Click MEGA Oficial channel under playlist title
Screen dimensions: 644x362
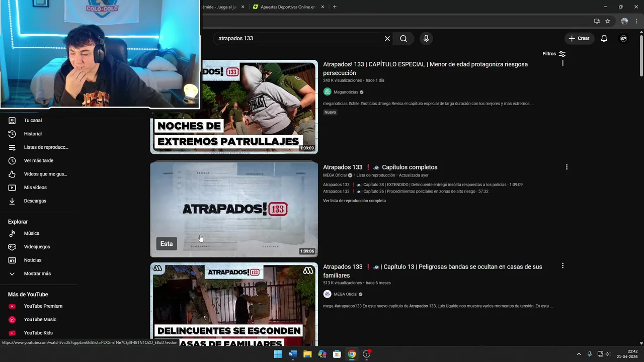335,175
